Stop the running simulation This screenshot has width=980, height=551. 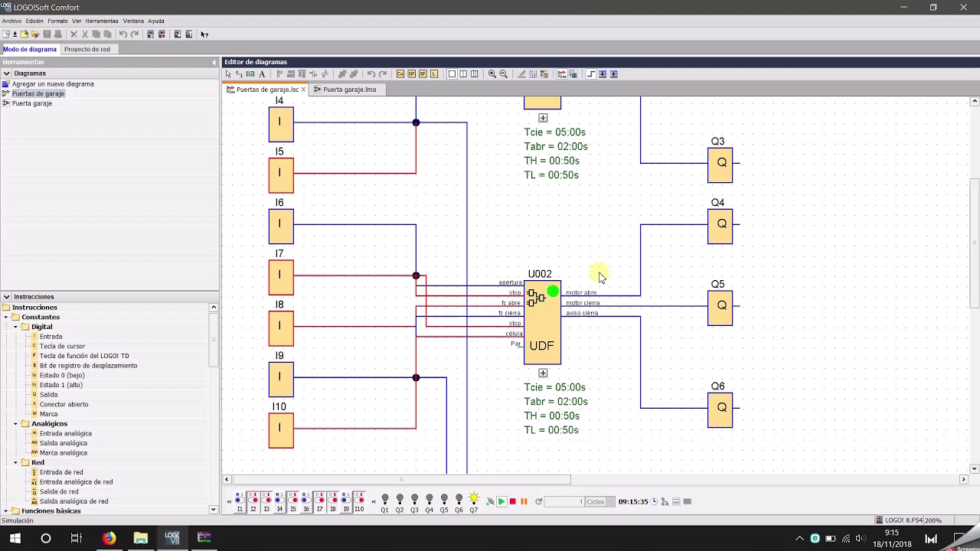pos(512,501)
